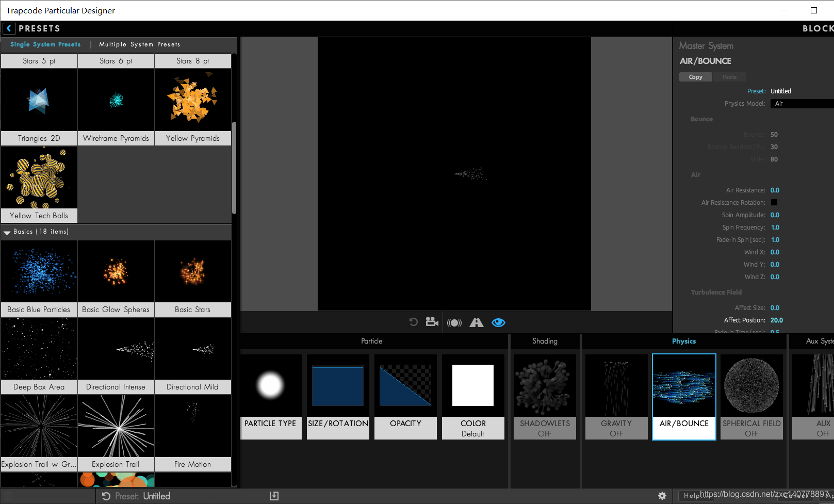Image resolution: width=834 pixels, height=504 pixels.
Task: Select the Triangles 2D preset thumbnail
Action: (39, 107)
